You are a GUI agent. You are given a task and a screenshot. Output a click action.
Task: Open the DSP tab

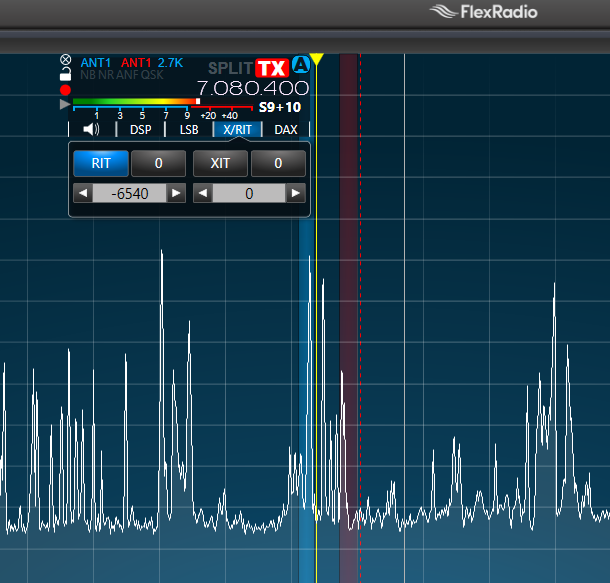140,130
